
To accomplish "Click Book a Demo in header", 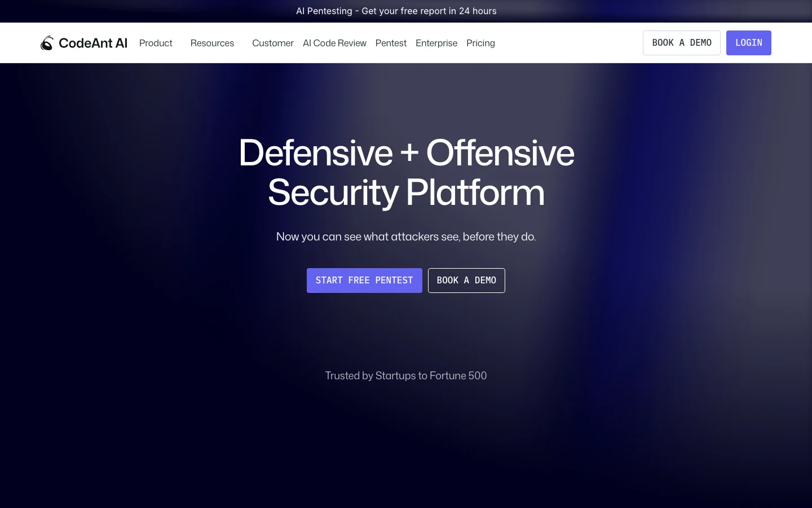I will (682, 43).
